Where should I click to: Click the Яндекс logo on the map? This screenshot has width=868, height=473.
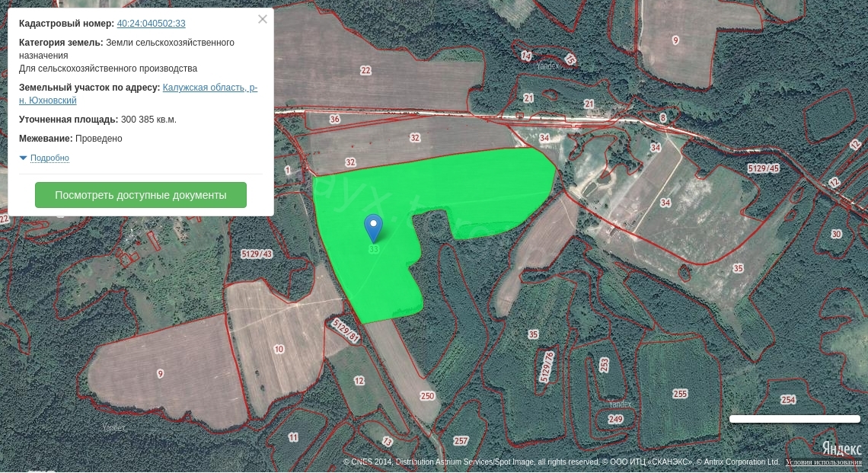[x=841, y=448]
